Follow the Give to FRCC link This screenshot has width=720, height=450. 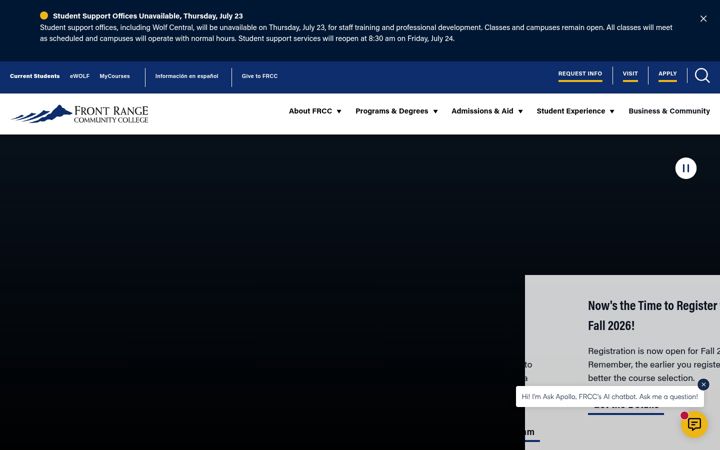(259, 76)
